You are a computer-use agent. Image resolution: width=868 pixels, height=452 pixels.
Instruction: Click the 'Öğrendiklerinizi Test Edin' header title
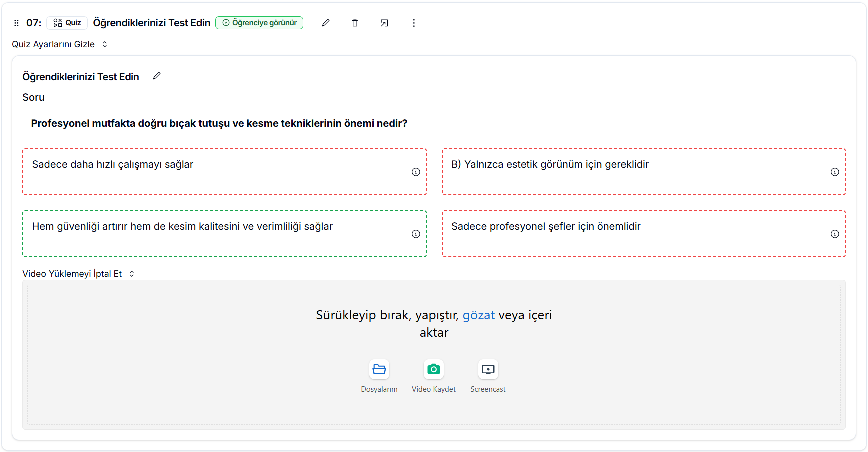click(152, 23)
